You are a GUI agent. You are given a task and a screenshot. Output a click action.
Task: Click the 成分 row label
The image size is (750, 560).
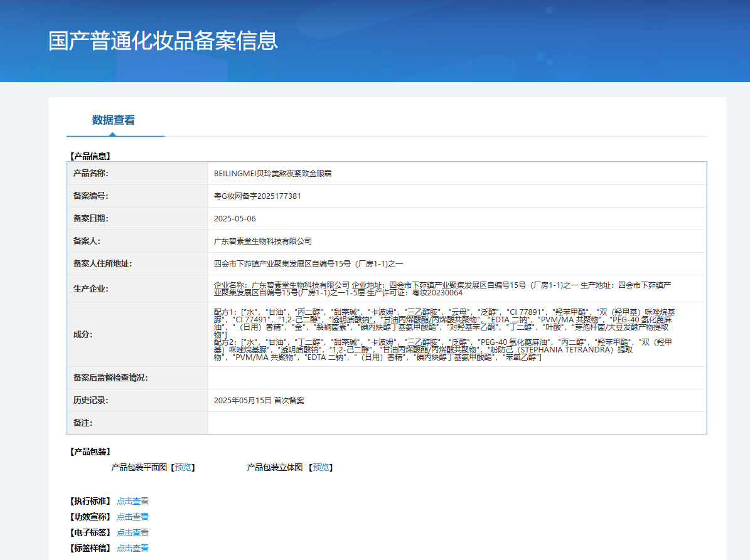(83, 334)
